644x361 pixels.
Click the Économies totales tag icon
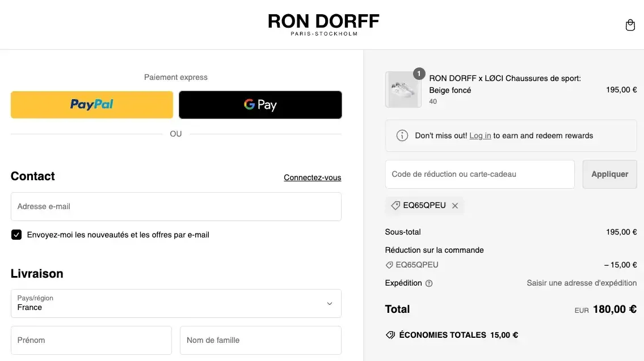390,335
